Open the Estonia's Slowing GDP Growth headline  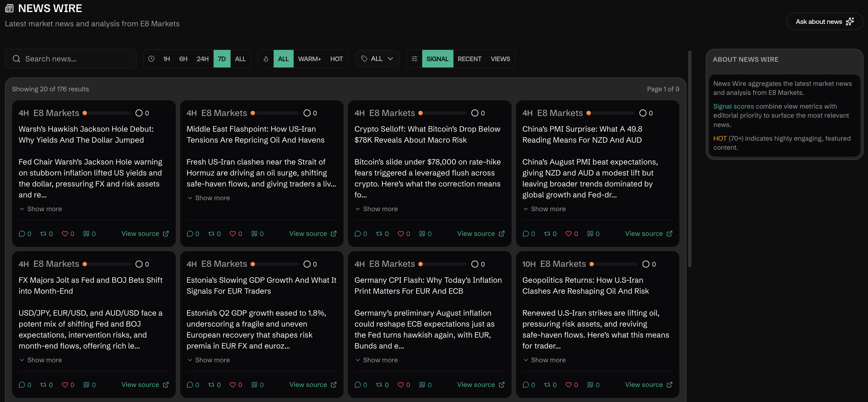[262, 285]
